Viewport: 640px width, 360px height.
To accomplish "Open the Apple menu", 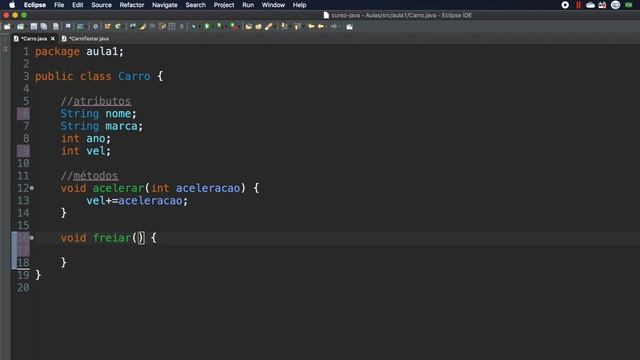I will tap(12, 5).
